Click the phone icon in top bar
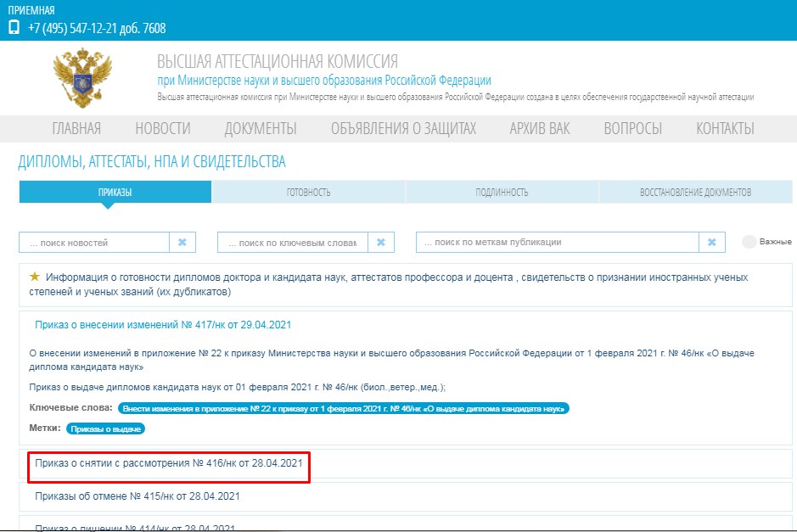797x532 pixels. [14, 27]
